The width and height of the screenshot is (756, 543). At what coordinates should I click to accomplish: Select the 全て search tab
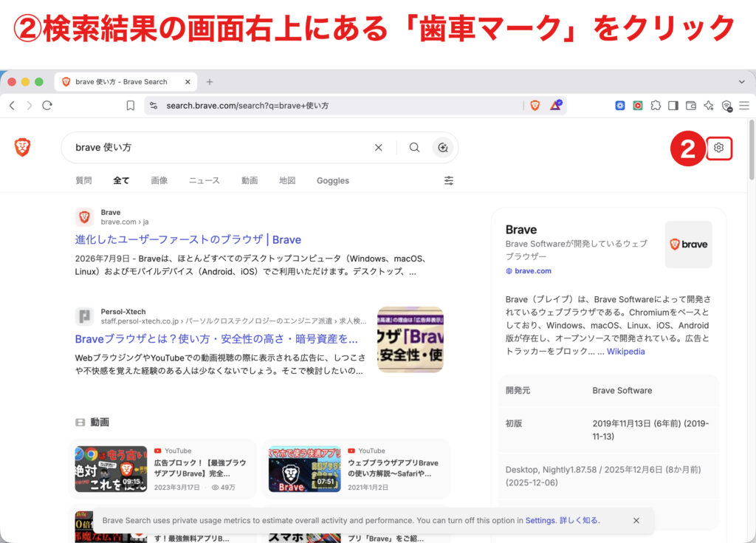[x=121, y=180]
